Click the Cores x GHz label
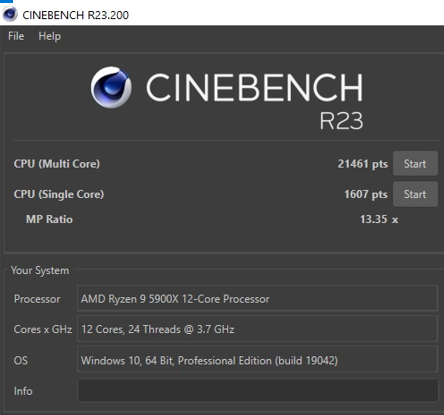Screen dimensions: 444x415 (43, 329)
